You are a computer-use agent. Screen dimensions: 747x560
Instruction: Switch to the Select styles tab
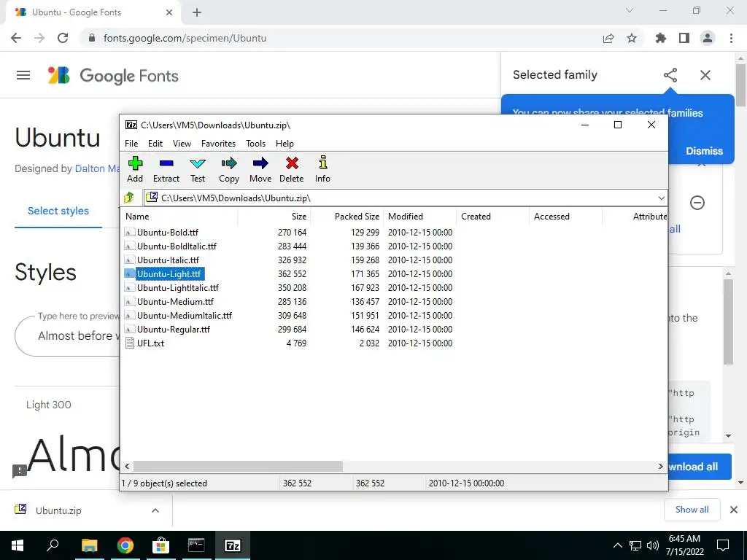pos(58,211)
